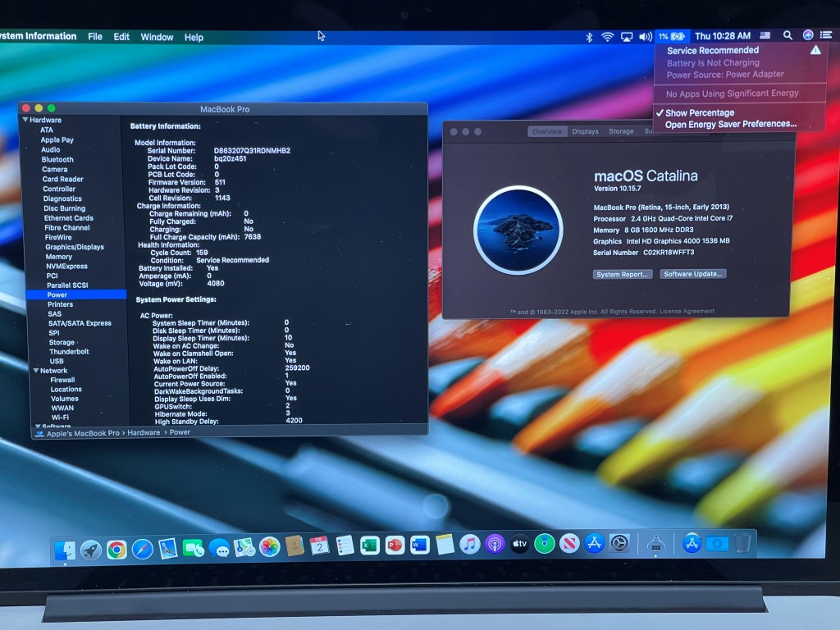
Task: Open the News app in Dock
Action: pyautogui.click(x=569, y=543)
